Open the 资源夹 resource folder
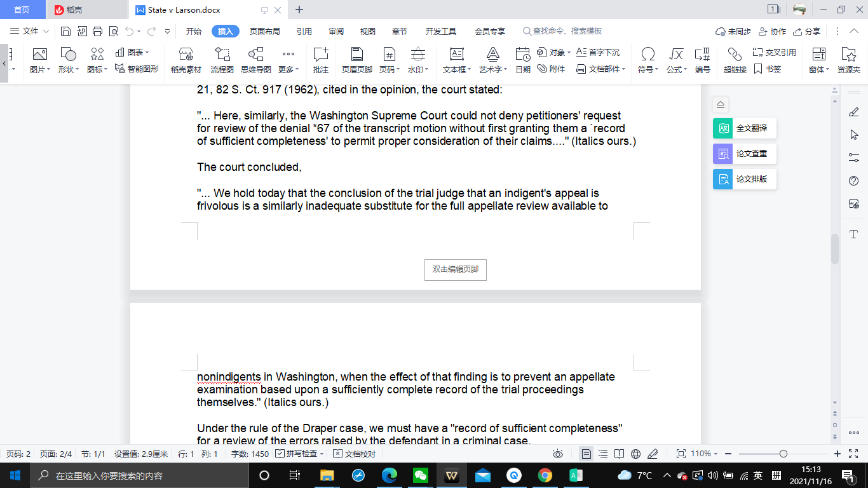 (x=849, y=60)
